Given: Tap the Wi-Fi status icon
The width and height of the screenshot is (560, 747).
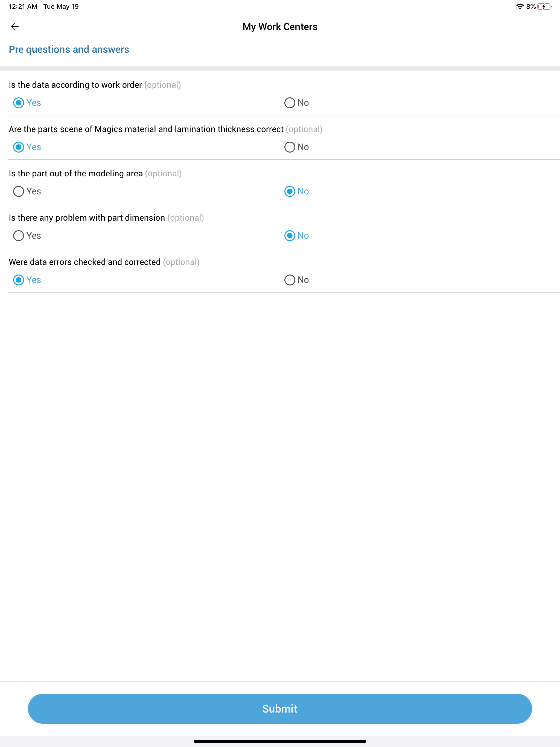Looking at the screenshot, I should pyautogui.click(x=520, y=6).
